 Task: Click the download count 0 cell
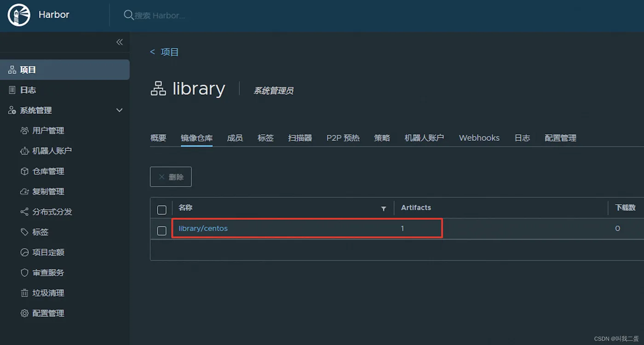click(x=618, y=228)
